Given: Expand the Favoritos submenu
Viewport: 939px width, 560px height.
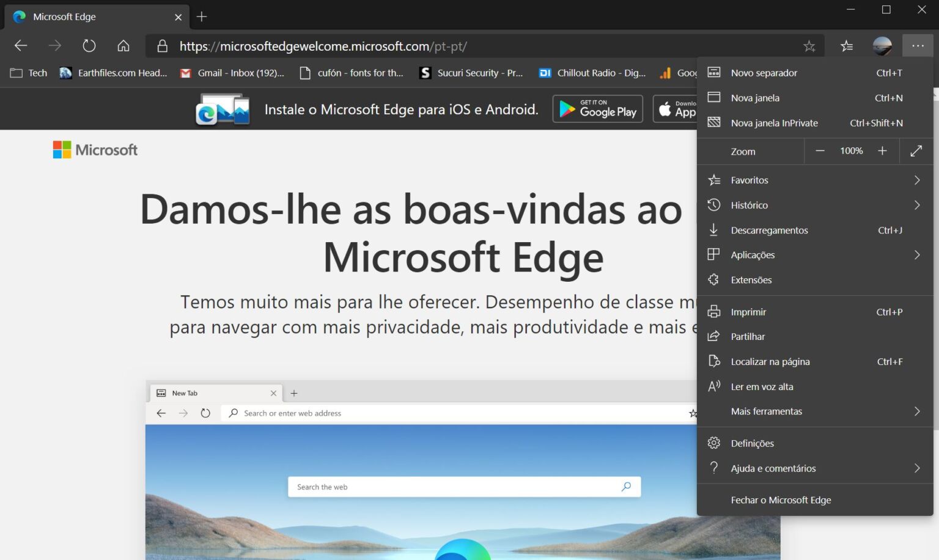Looking at the screenshot, I should [916, 180].
